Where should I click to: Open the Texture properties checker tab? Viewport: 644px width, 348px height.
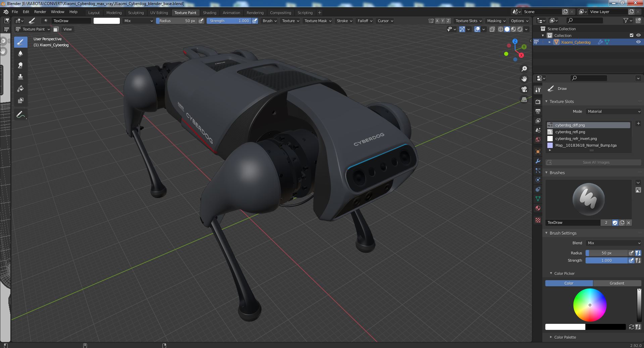tap(538, 220)
